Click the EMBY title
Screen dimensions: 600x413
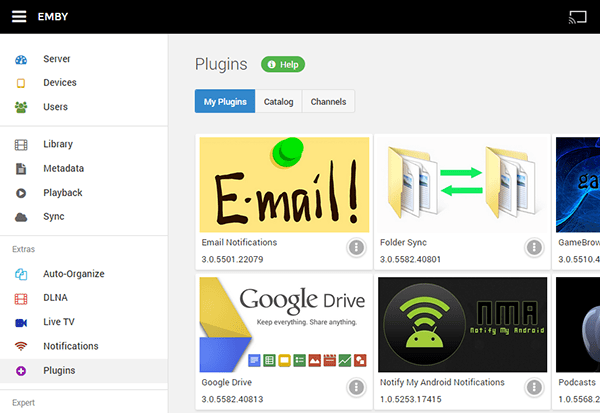point(53,16)
